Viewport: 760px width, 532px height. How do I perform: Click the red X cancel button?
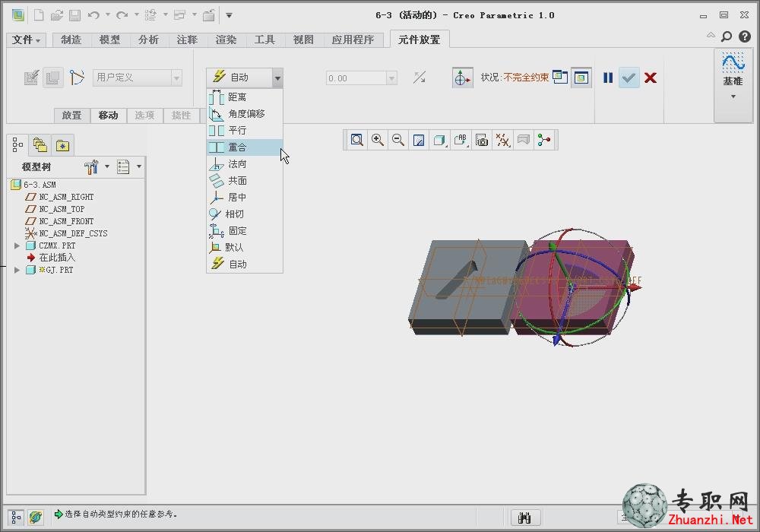pyautogui.click(x=651, y=78)
